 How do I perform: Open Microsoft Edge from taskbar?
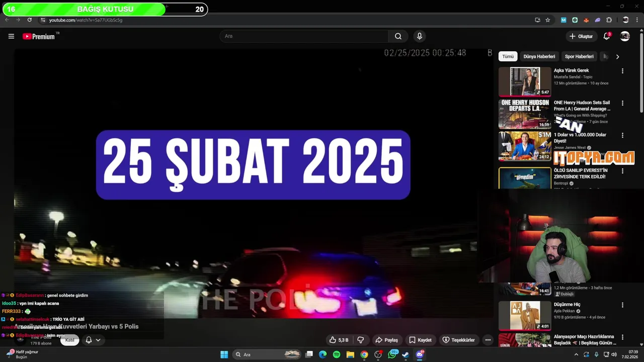(x=323, y=354)
